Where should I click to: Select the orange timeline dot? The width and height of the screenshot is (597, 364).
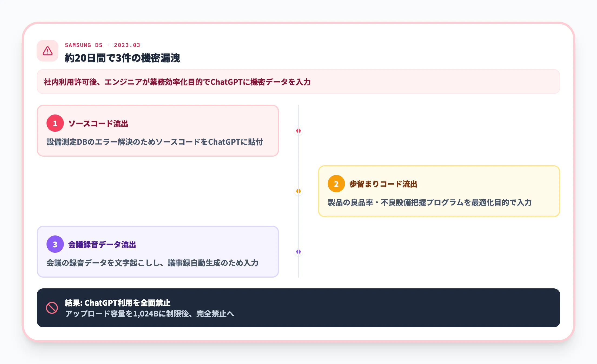tap(298, 191)
